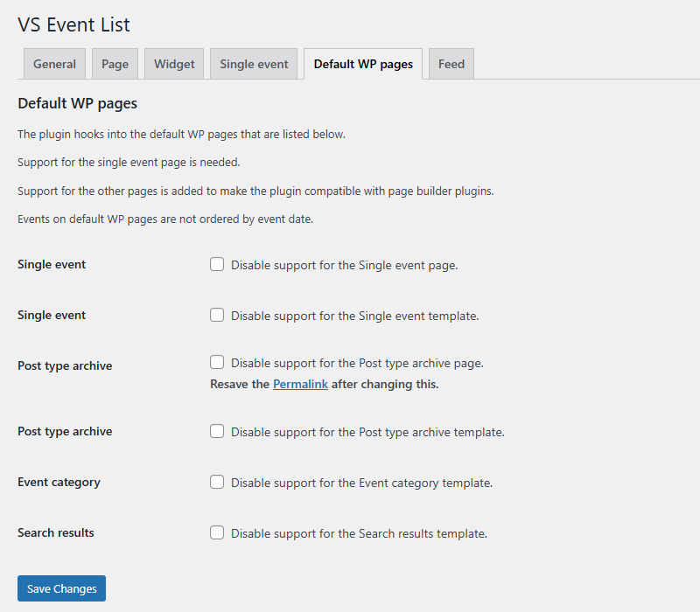Select the Default WP pages tab
This screenshot has width=700, height=612.
point(362,63)
